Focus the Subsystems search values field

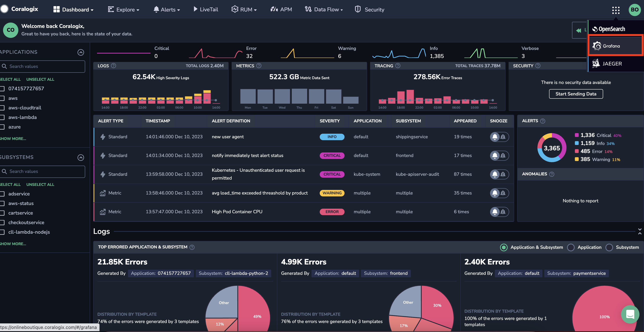click(43, 172)
